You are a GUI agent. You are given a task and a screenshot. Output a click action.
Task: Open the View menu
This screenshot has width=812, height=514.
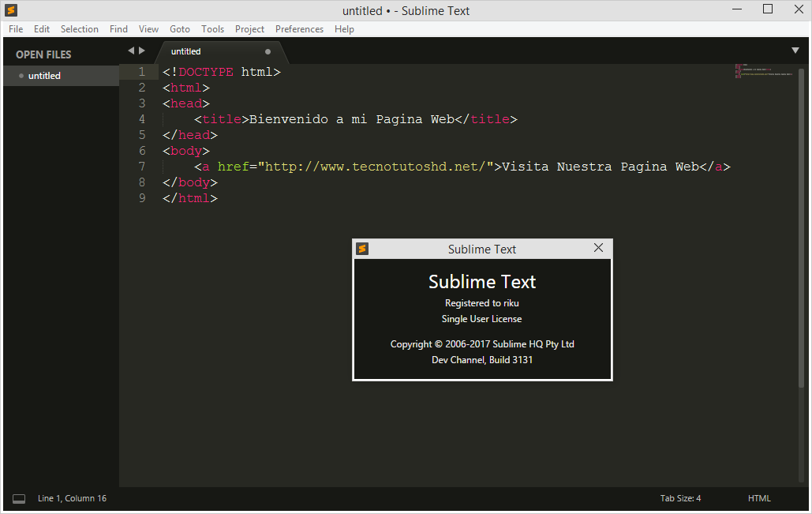(148, 29)
